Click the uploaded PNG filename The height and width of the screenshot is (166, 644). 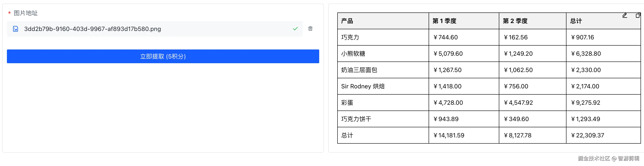(x=92, y=29)
